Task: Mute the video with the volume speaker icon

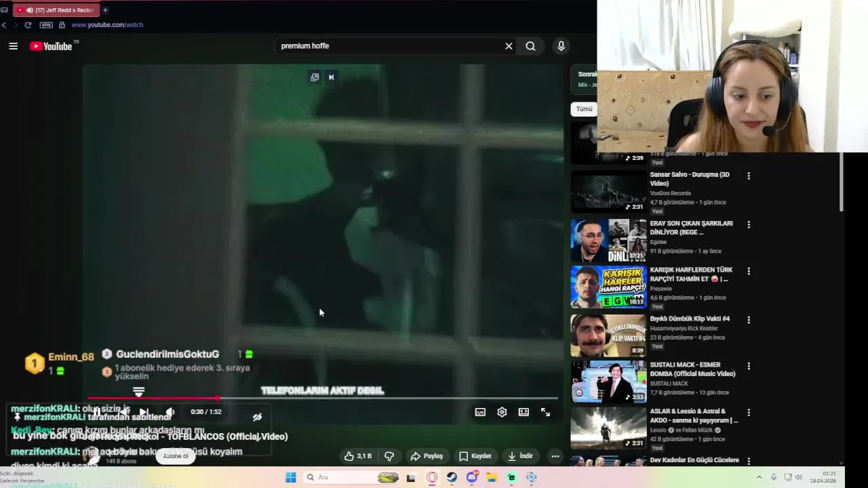Action: (170, 412)
